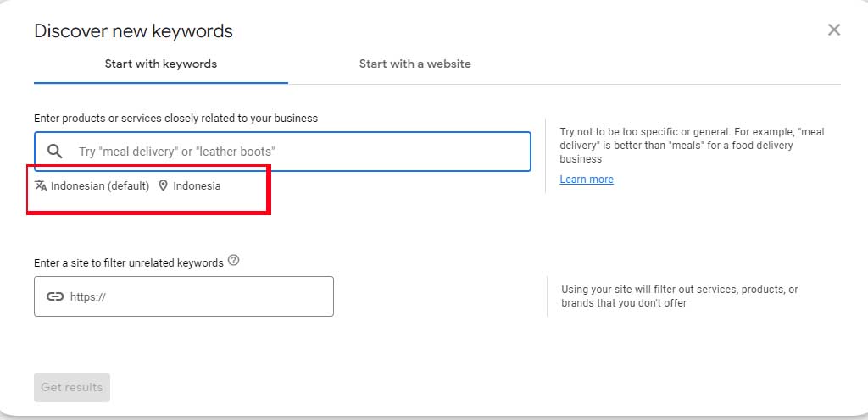
Task: Click the Get results button
Action: click(x=72, y=387)
